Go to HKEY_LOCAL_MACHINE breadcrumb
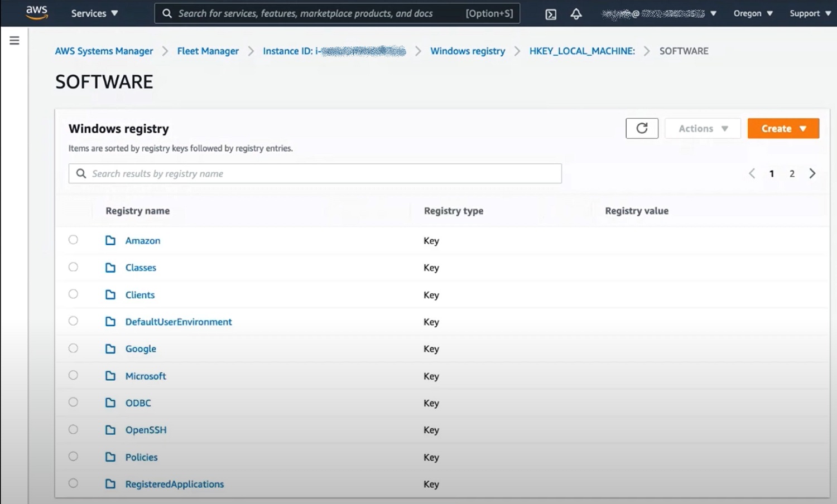 coord(582,51)
